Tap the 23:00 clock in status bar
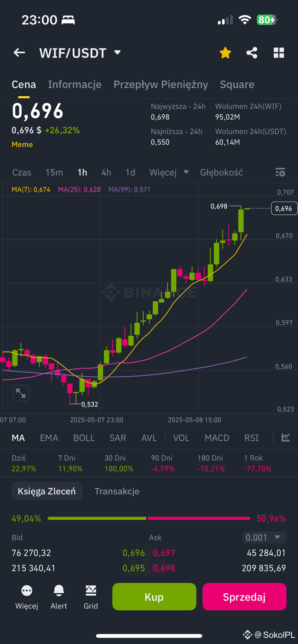Image resolution: width=298 pixels, height=644 pixels. [39, 20]
